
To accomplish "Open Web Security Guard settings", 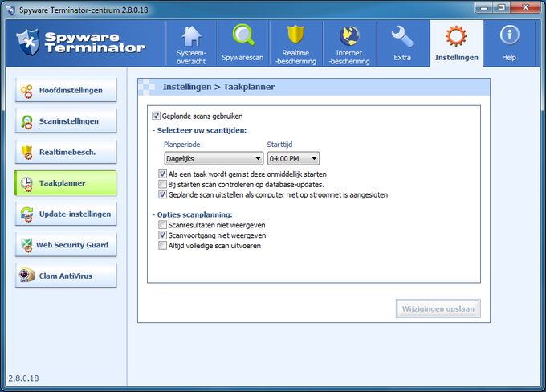I will [x=66, y=245].
